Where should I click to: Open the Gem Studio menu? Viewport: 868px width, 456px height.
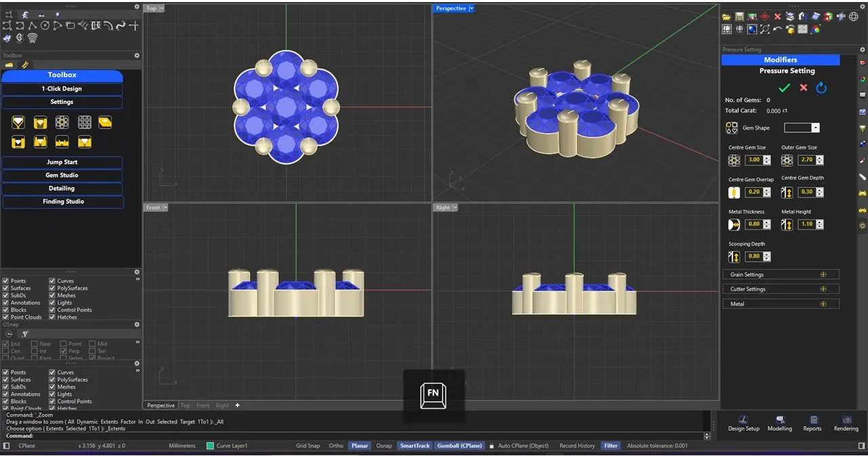62,175
